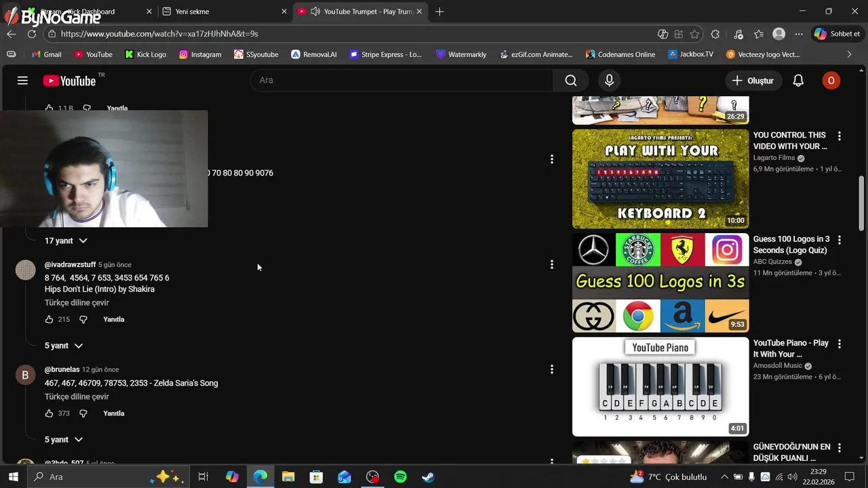
Task: Open the Instagram bookmark
Action: 200,54
